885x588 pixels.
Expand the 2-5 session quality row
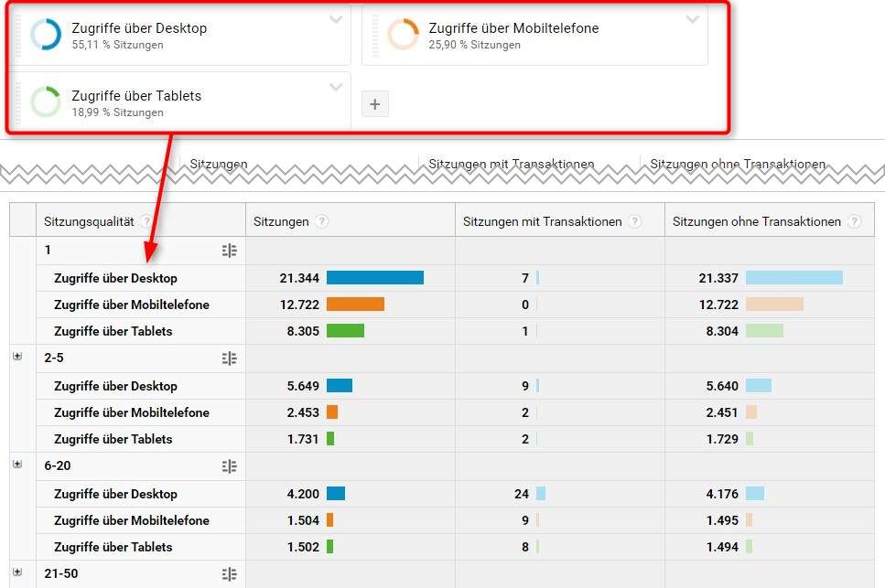point(17,357)
